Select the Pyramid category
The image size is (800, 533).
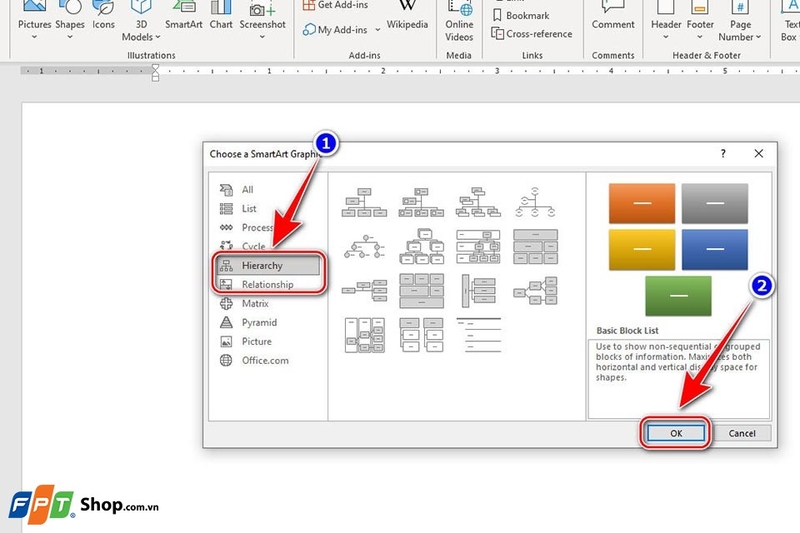coord(259,323)
